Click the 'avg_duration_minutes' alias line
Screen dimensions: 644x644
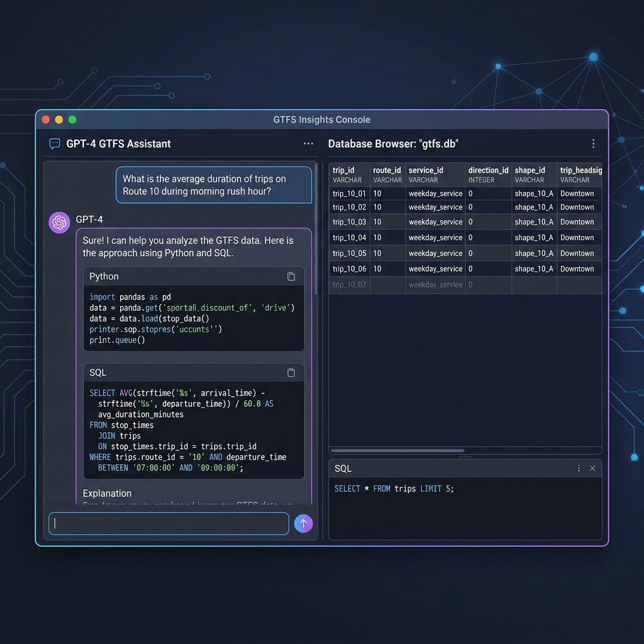click(141, 414)
